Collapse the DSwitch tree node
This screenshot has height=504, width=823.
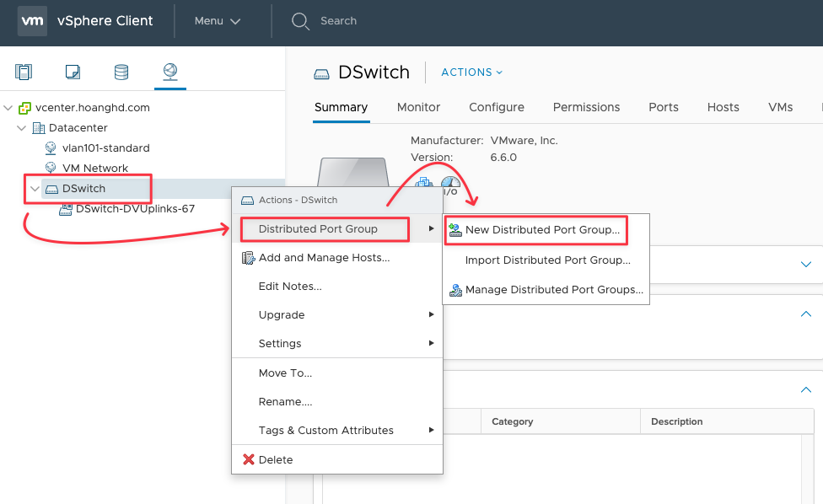click(35, 189)
